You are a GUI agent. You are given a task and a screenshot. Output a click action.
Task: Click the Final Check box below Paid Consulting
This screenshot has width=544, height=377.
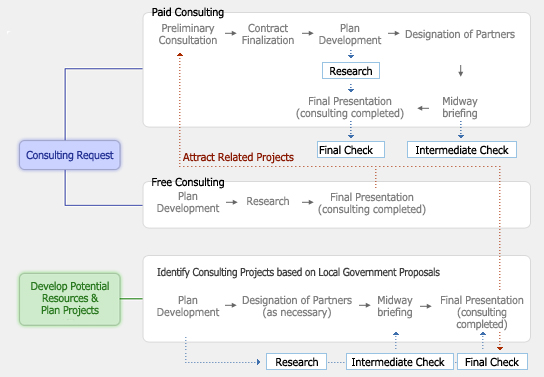click(351, 150)
